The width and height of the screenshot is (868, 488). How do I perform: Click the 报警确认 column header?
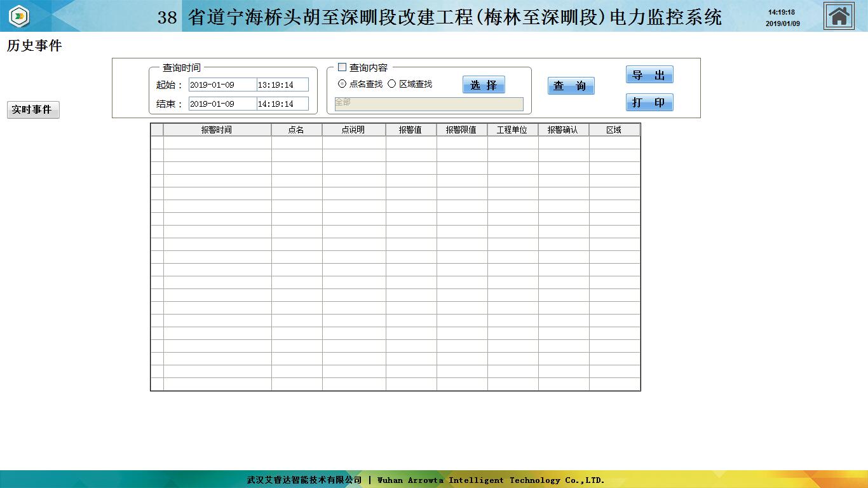click(x=563, y=130)
